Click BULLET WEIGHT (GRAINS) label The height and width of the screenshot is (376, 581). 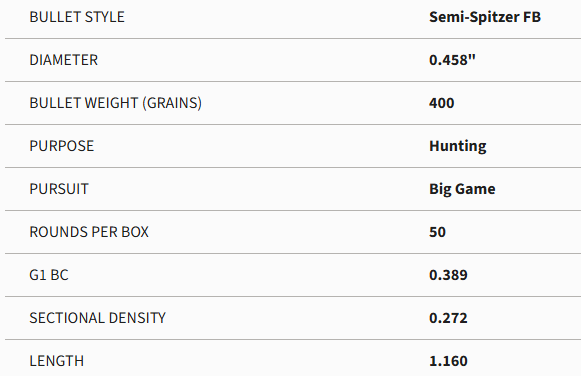[x=116, y=103]
